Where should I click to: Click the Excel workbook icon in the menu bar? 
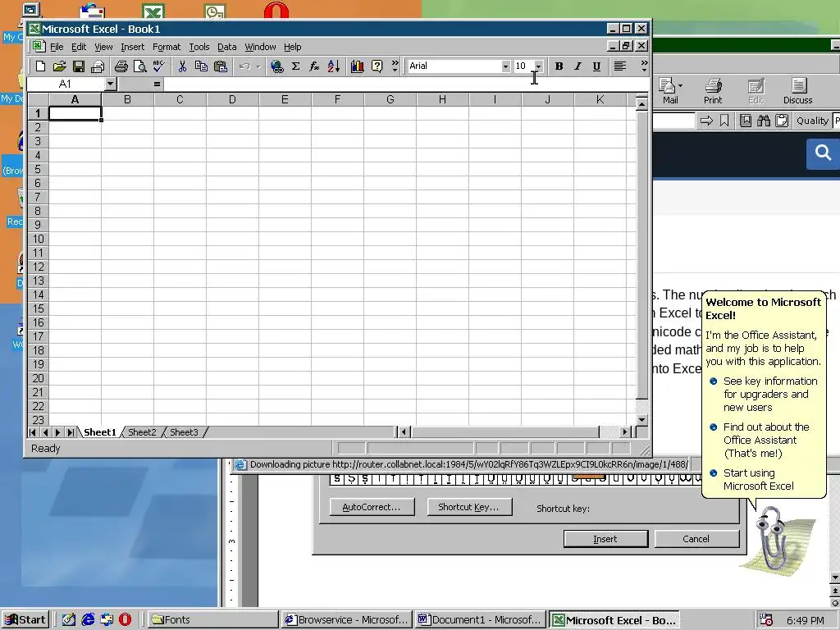(x=38, y=47)
